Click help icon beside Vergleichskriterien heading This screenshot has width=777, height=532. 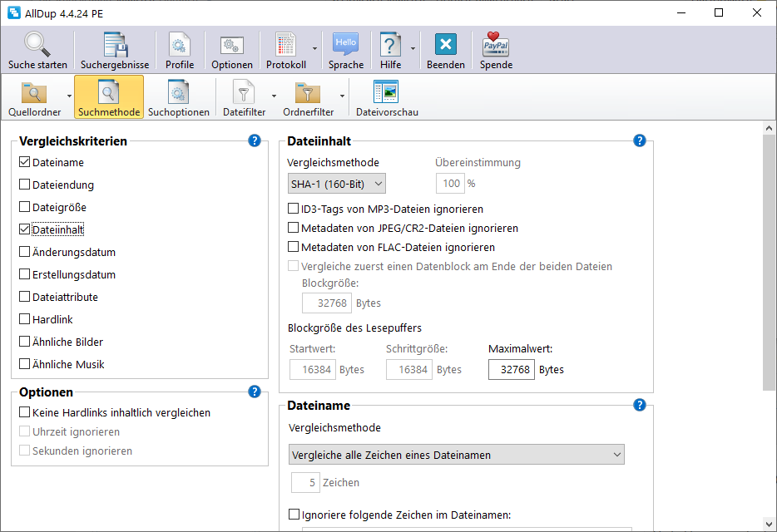click(255, 140)
